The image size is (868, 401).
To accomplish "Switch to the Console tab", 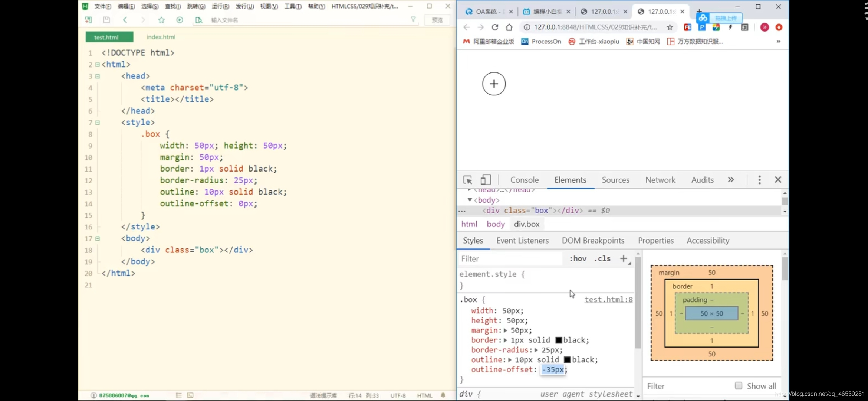I will click(524, 180).
